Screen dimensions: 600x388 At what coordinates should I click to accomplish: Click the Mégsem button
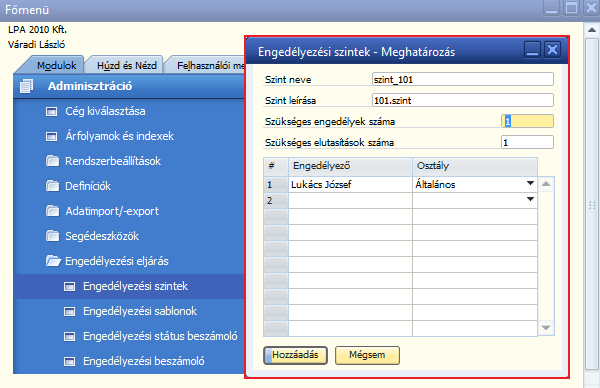pos(367,355)
